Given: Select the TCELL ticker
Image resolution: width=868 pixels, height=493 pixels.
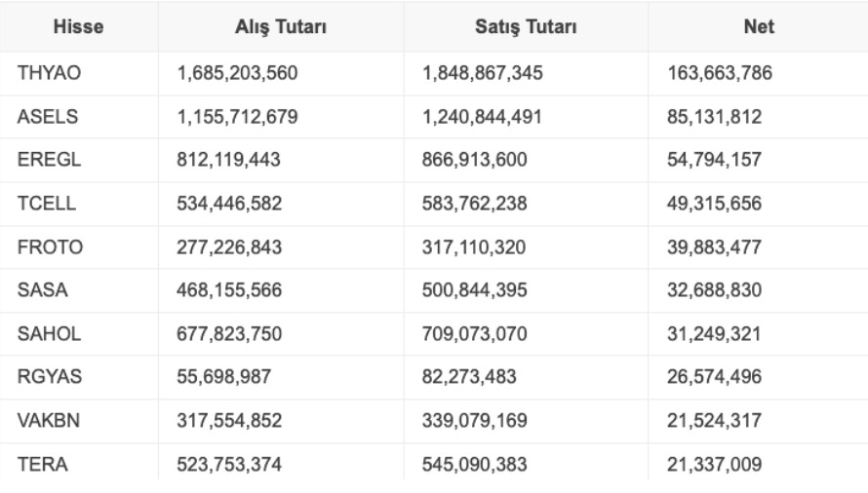Looking at the screenshot, I should click(x=40, y=205).
